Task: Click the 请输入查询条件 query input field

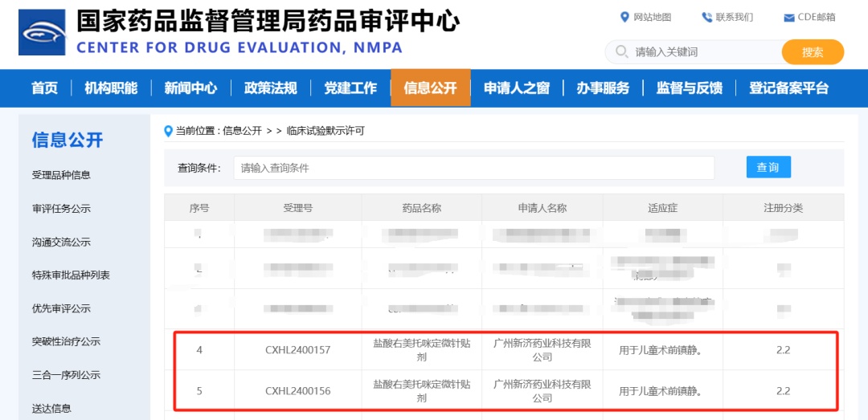Action: coord(474,168)
